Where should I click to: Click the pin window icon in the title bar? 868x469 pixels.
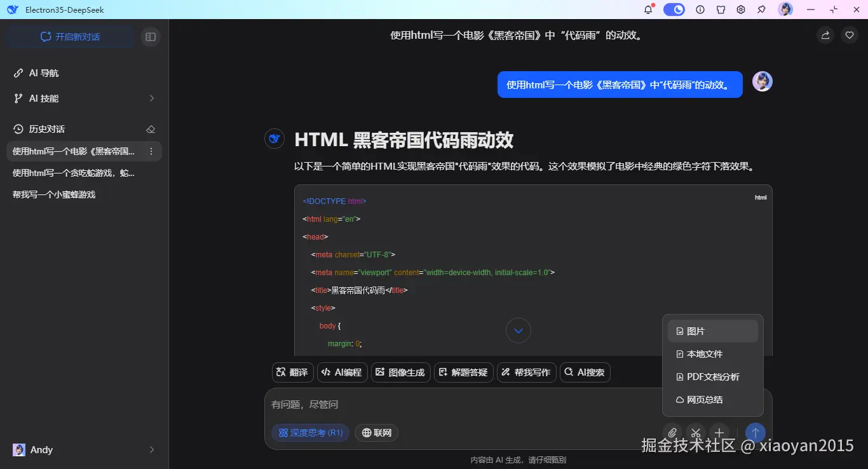(761, 10)
